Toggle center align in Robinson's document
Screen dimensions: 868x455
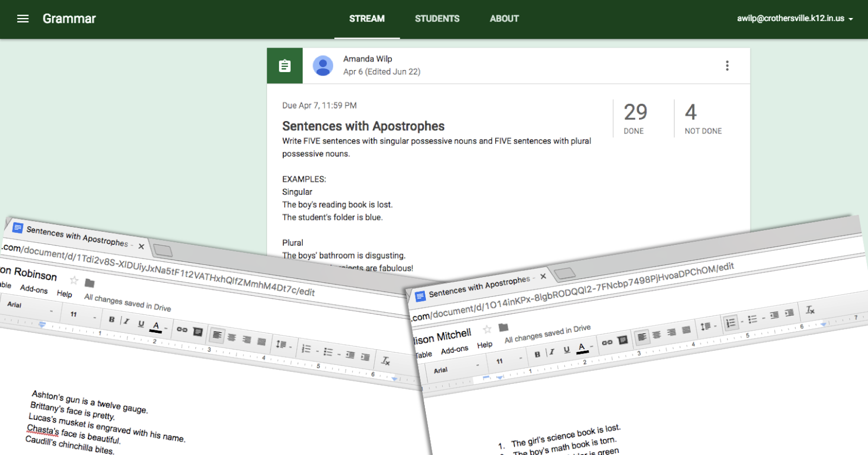point(232,337)
